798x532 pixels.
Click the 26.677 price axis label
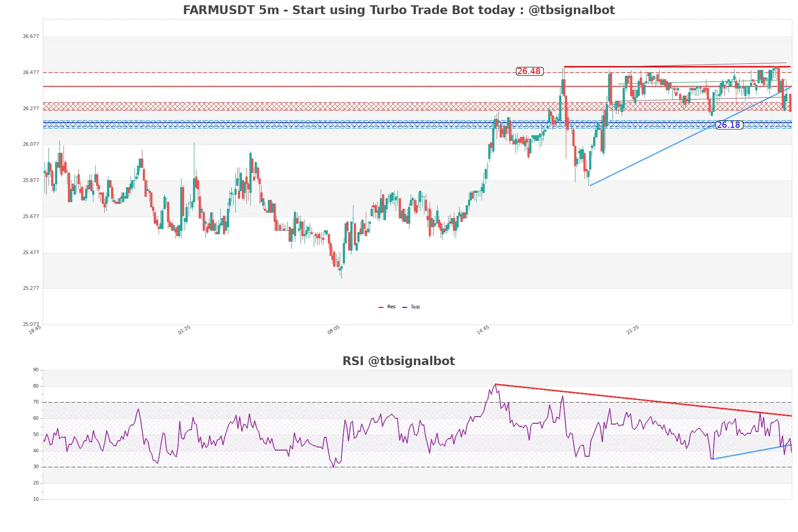click(x=31, y=37)
